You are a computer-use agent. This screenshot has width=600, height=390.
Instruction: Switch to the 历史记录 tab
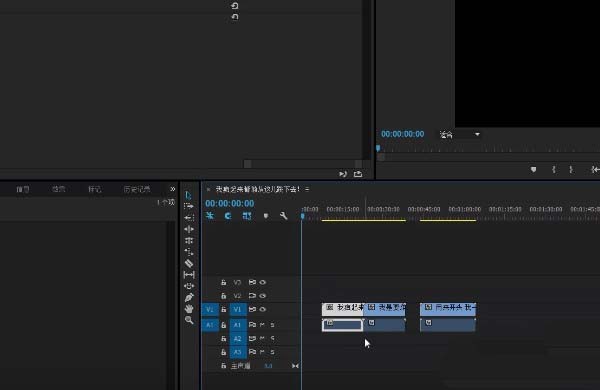(x=137, y=189)
